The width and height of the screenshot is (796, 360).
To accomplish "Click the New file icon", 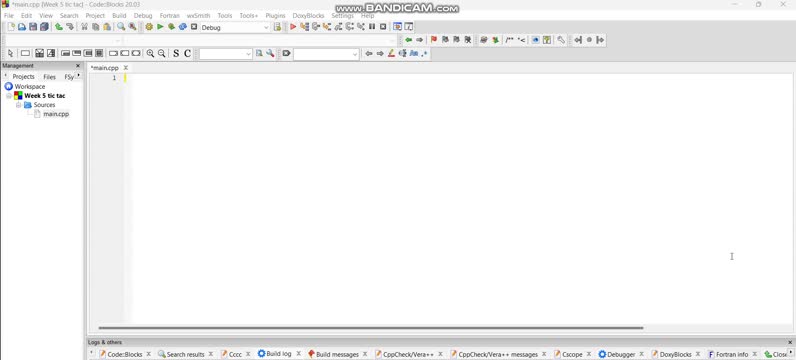I will point(11,27).
